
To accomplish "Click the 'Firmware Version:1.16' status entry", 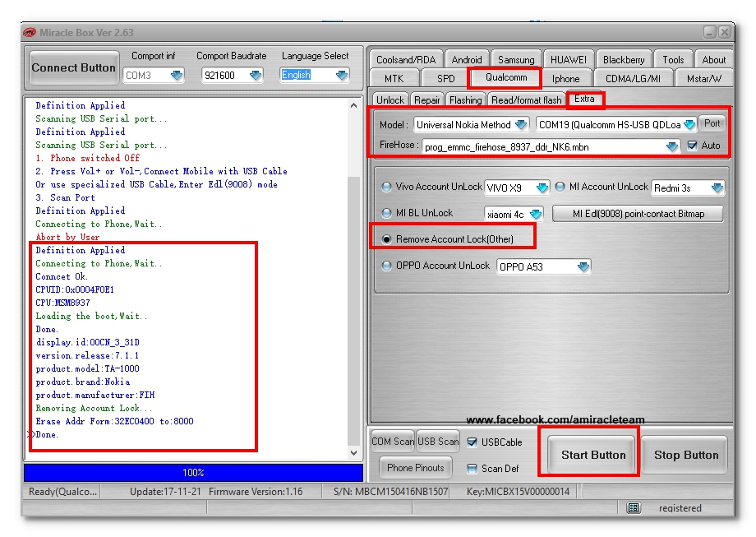I will tap(256, 492).
